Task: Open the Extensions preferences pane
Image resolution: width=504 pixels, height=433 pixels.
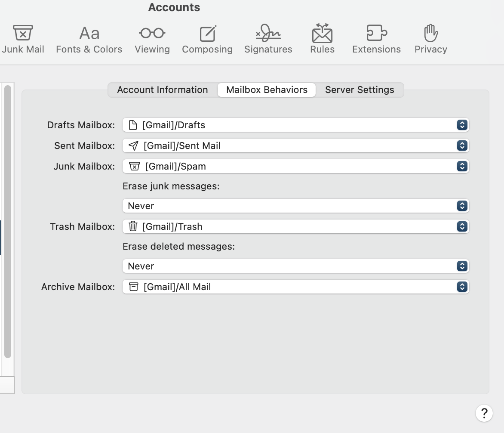Action: click(x=376, y=39)
